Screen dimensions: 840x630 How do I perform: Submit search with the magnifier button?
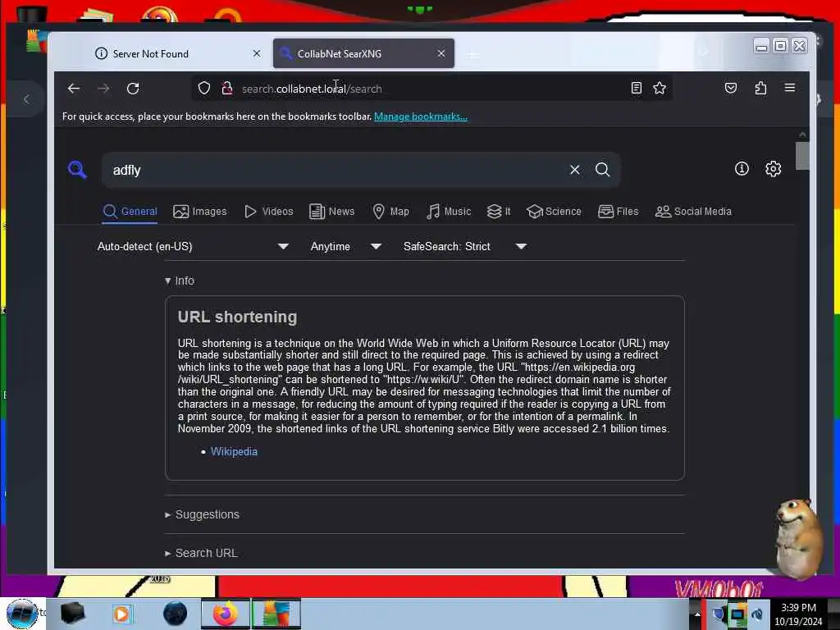point(603,170)
